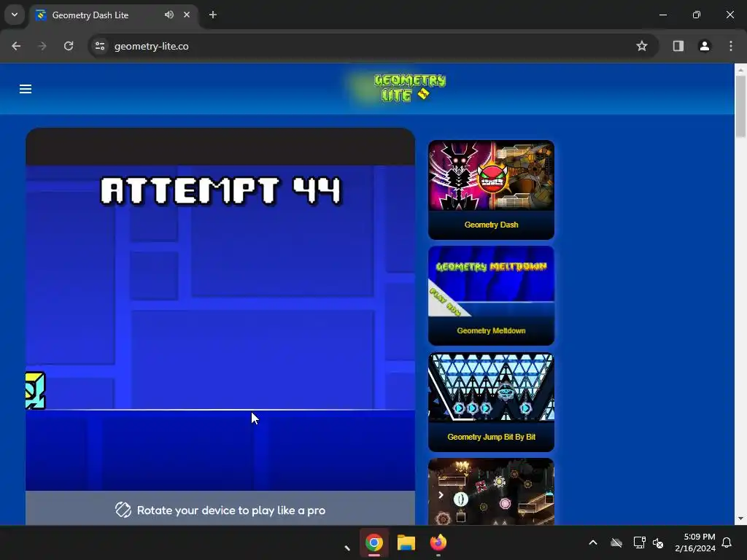747x560 pixels.
Task: Open Chrome from the taskbar
Action: tap(374, 542)
